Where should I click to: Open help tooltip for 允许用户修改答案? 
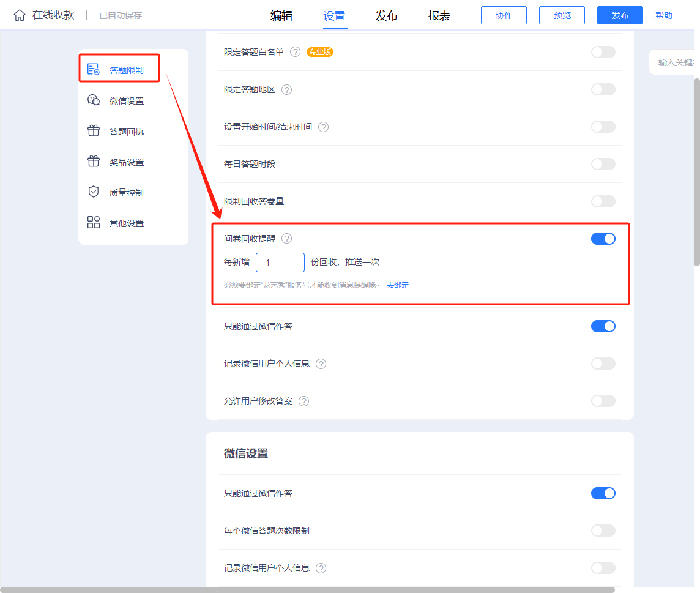pyautogui.click(x=303, y=401)
